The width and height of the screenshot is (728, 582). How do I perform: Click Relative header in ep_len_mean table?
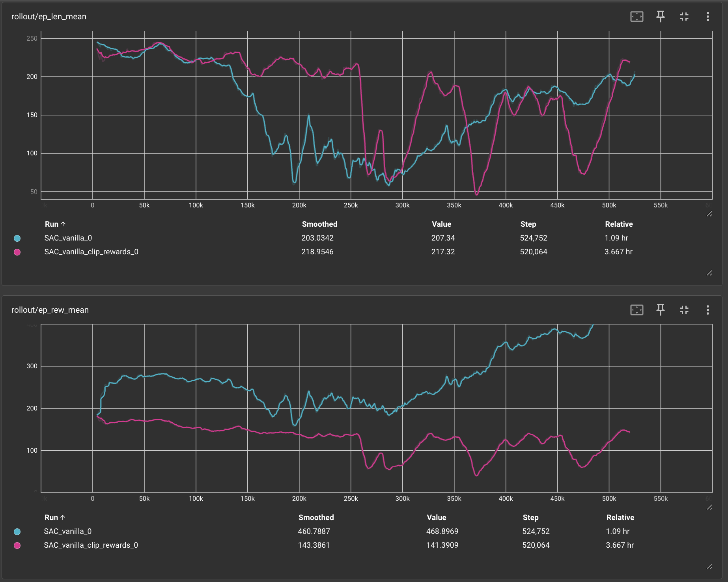619,224
